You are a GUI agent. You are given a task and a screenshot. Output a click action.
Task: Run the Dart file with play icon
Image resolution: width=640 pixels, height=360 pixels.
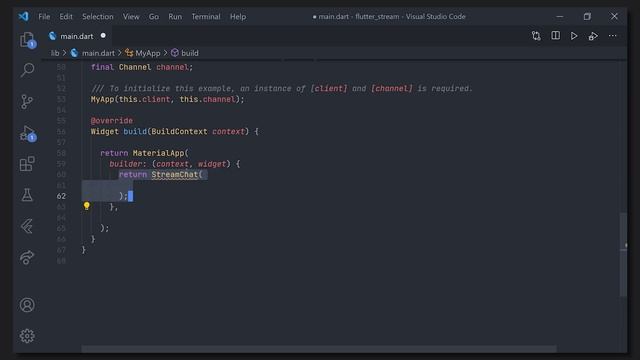(x=574, y=36)
